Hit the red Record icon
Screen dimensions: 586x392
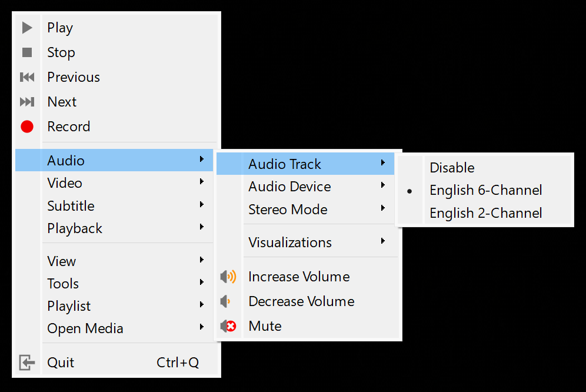(x=27, y=127)
